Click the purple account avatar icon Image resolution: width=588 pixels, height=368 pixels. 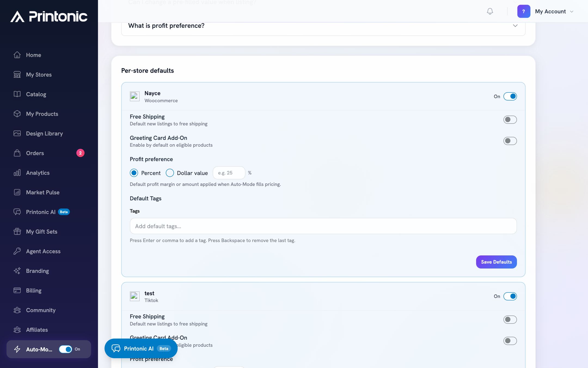pyautogui.click(x=523, y=11)
